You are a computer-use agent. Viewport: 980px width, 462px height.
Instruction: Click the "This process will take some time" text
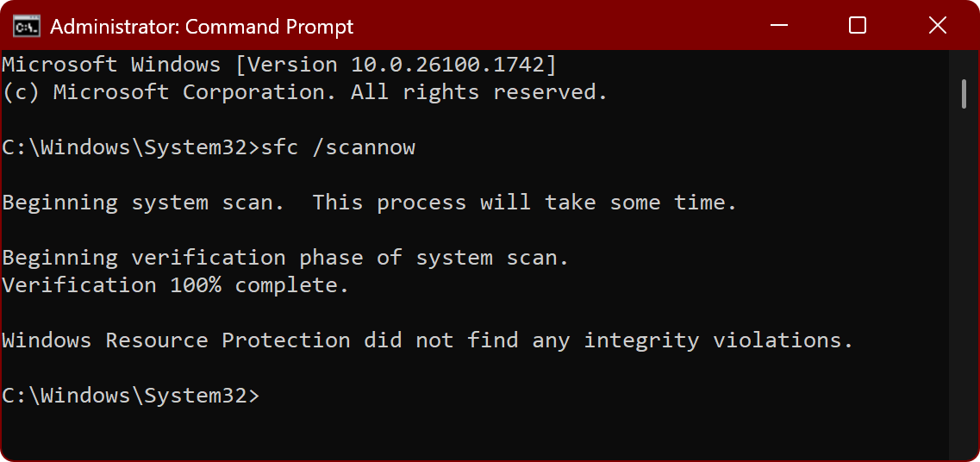point(524,203)
